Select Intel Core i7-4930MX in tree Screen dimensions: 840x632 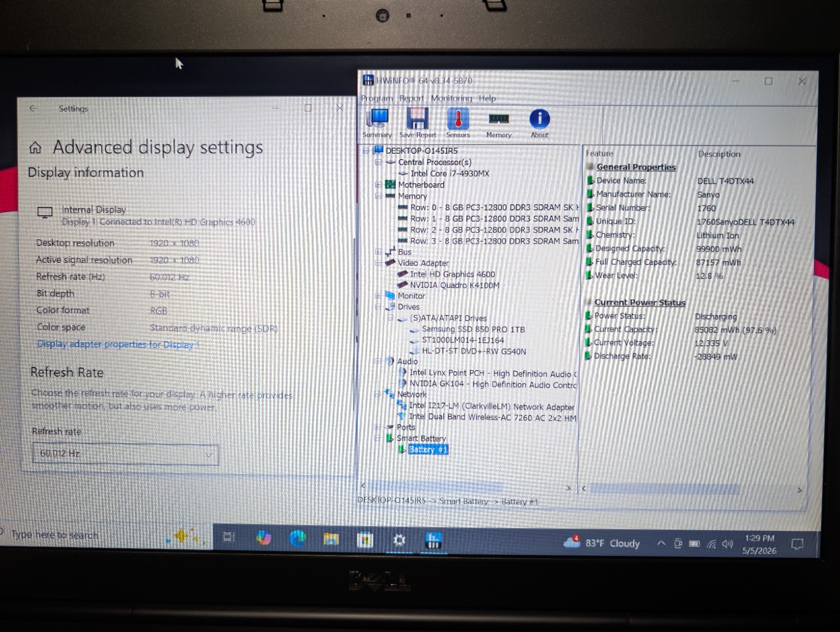tap(449, 173)
